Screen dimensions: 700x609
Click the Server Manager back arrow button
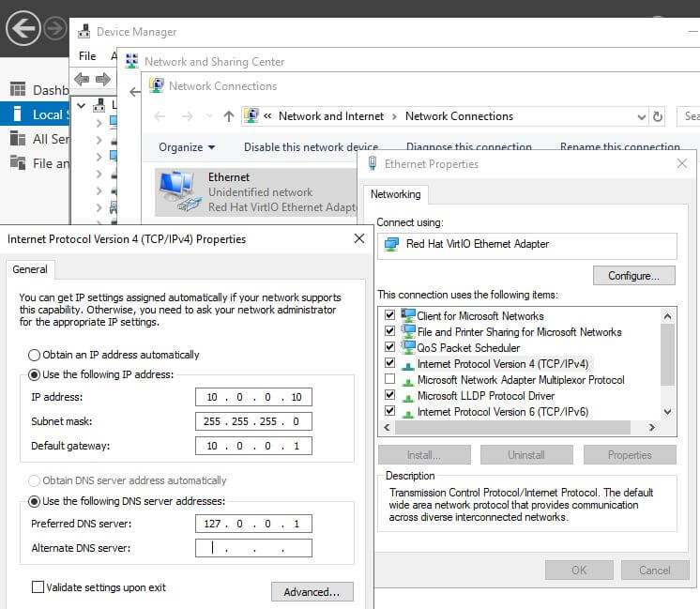click(23, 28)
